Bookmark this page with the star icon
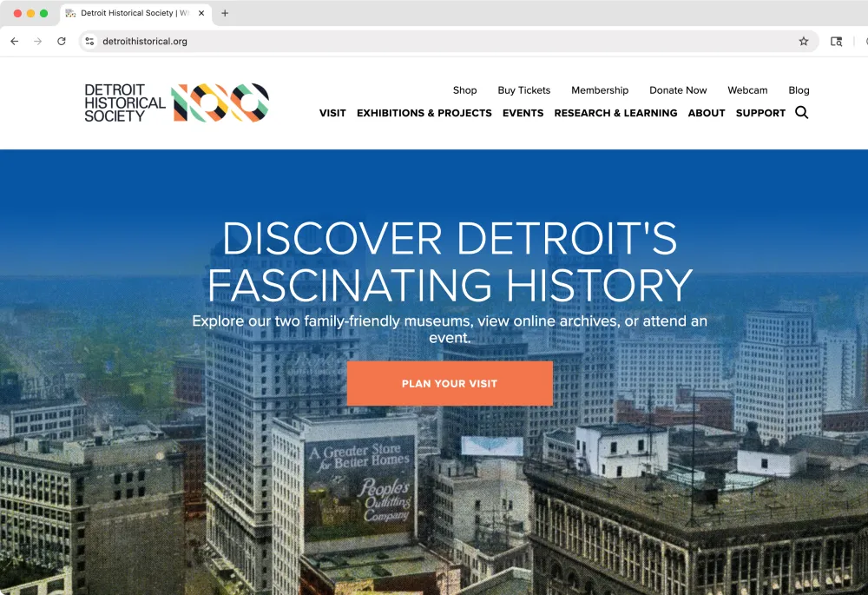 [x=803, y=41]
